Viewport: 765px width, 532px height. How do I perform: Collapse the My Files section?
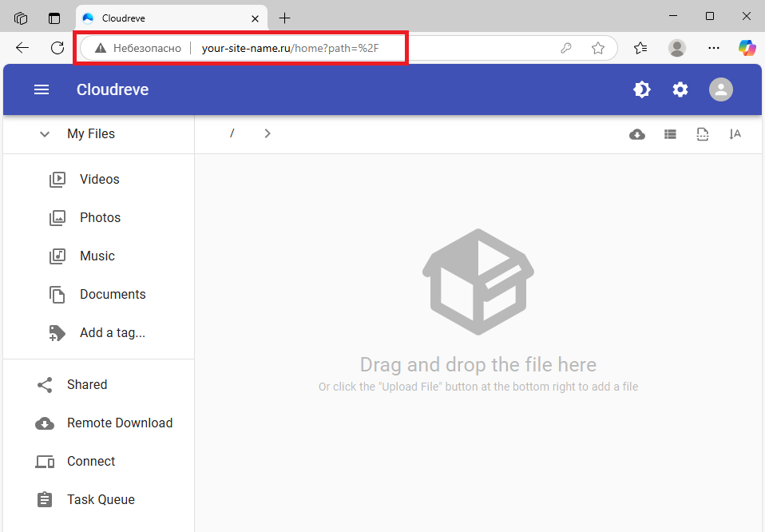(x=45, y=134)
